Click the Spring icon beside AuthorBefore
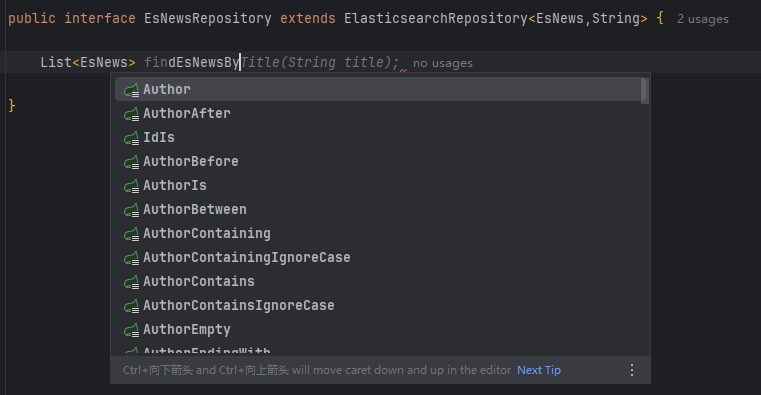The image size is (761, 395). tap(131, 163)
